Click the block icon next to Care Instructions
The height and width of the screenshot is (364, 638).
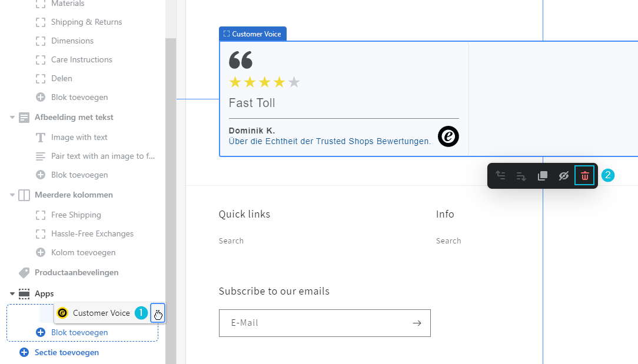coord(40,60)
